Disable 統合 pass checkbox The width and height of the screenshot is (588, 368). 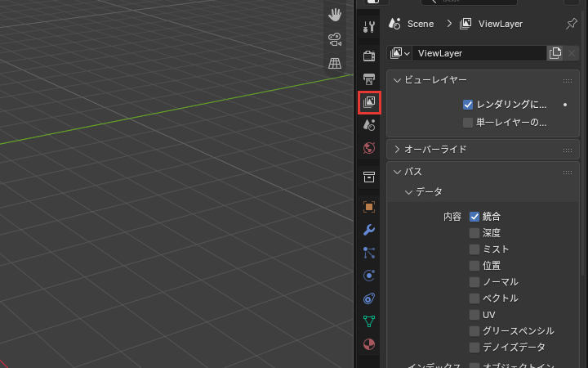[x=474, y=217]
